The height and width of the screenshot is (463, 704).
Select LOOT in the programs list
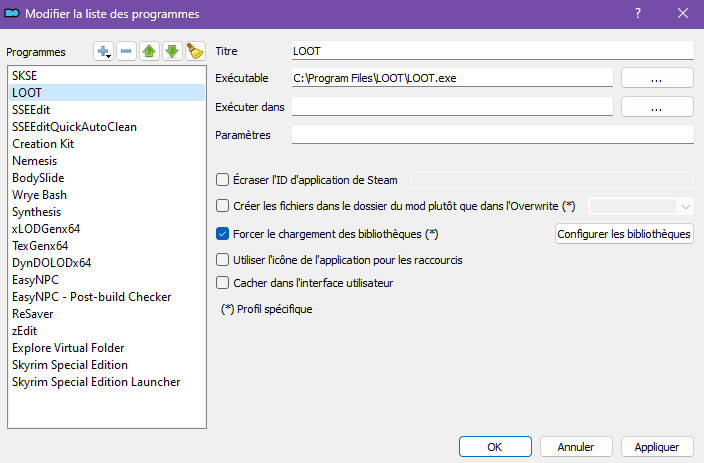107,93
